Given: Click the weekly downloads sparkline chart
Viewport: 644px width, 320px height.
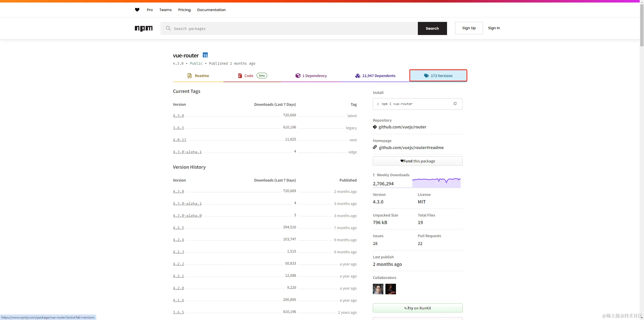Looking at the screenshot, I should 436,183.
